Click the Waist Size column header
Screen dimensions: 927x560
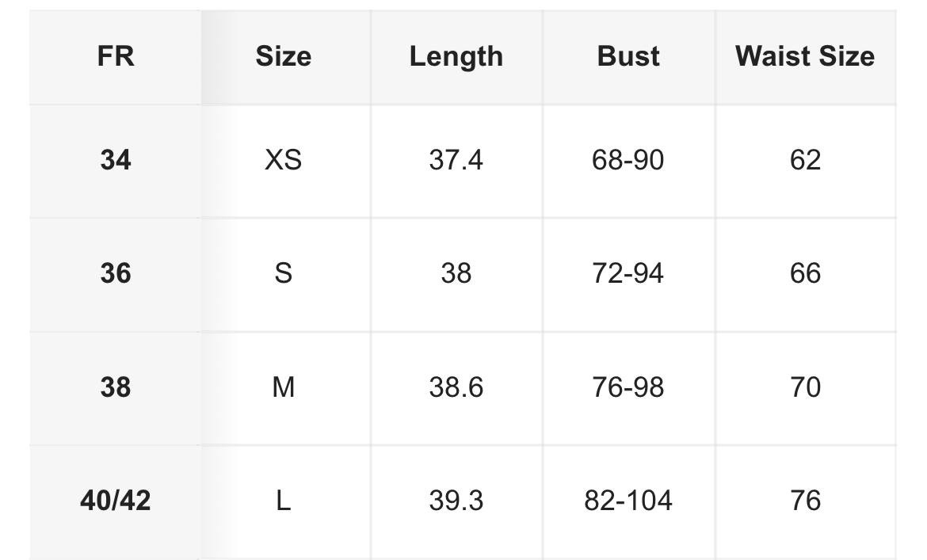pyautogui.click(x=805, y=57)
